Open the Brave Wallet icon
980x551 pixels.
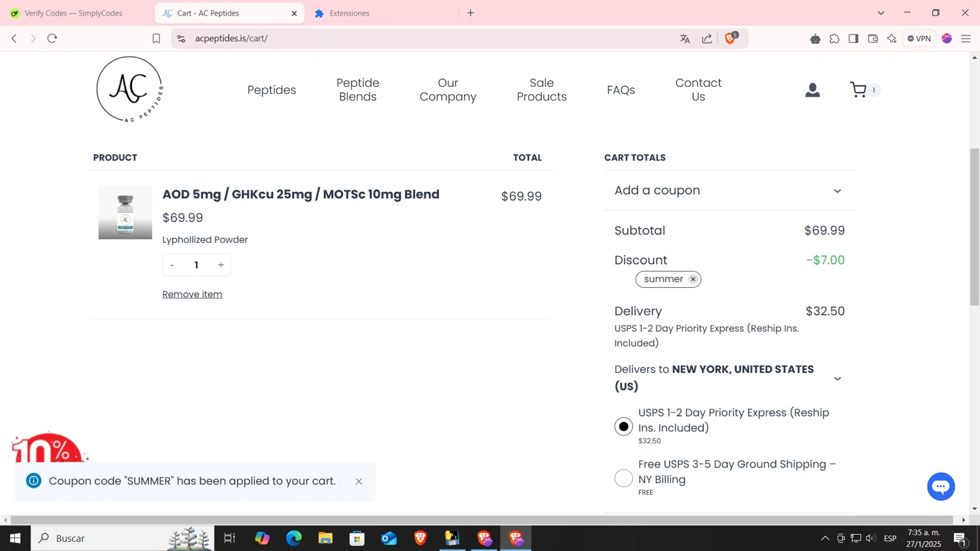pyautogui.click(x=873, y=39)
